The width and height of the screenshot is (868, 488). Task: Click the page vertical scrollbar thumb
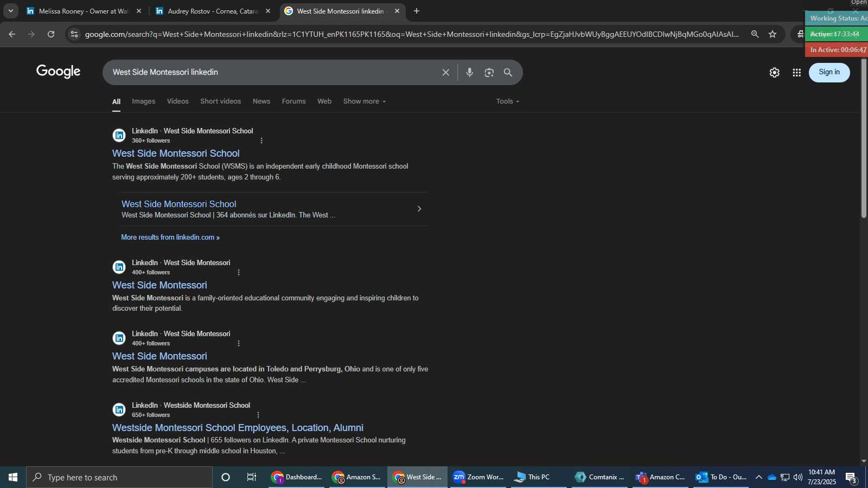point(864,138)
